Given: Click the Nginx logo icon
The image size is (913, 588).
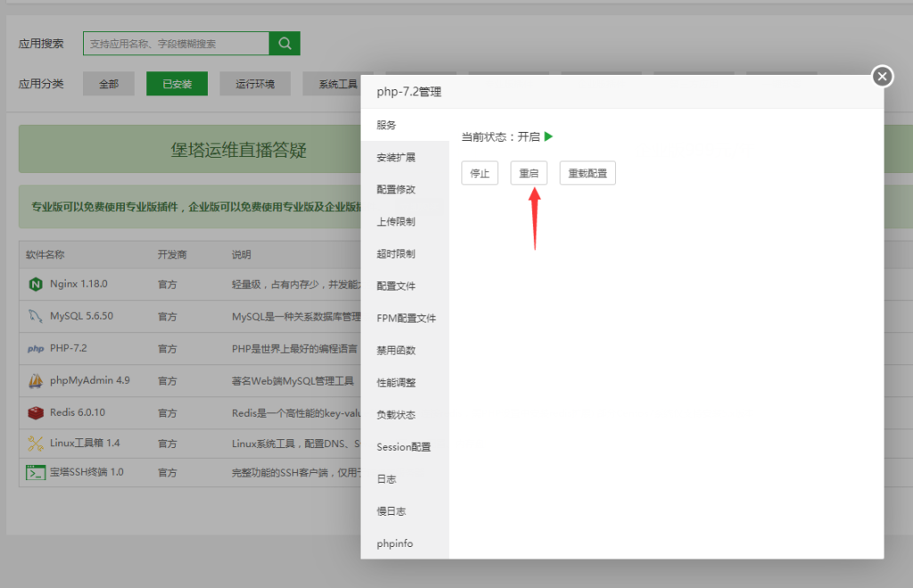Looking at the screenshot, I should tap(36, 284).
